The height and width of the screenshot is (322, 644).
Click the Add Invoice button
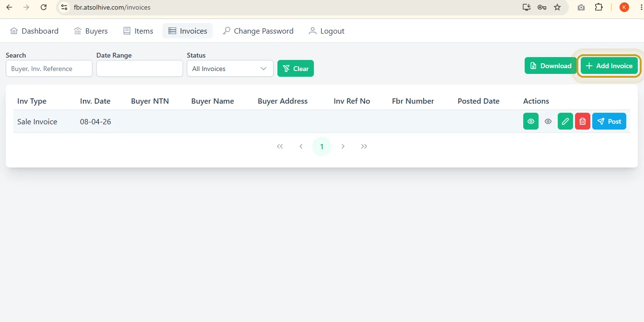[609, 66]
